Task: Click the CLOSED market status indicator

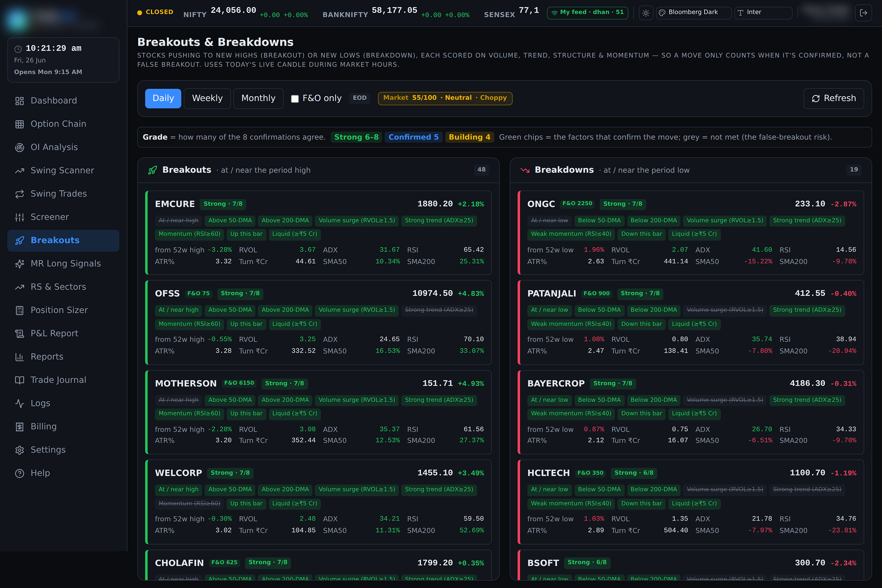Action: [x=155, y=12]
